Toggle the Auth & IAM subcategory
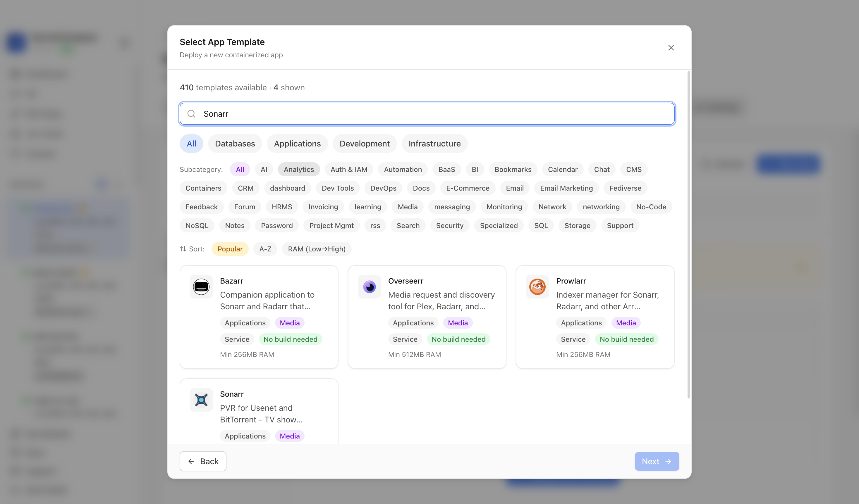Image resolution: width=859 pixels, height=504 pixels. tap(349, 169)
